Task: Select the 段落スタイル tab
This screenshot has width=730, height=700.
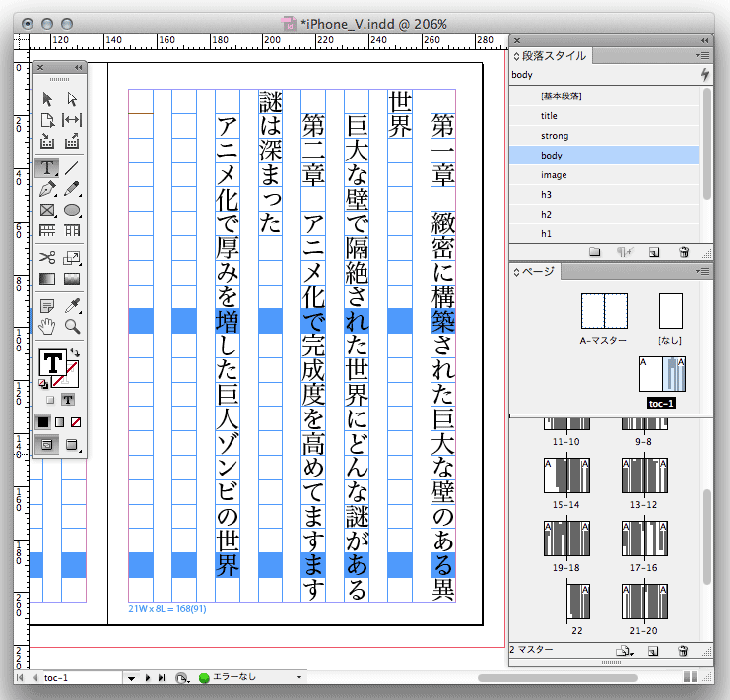Action: click(x=550, y=56)
